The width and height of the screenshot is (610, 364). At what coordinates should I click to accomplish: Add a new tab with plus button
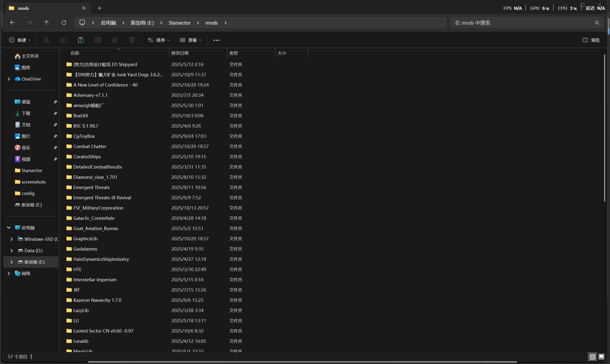tap(99, 8)
